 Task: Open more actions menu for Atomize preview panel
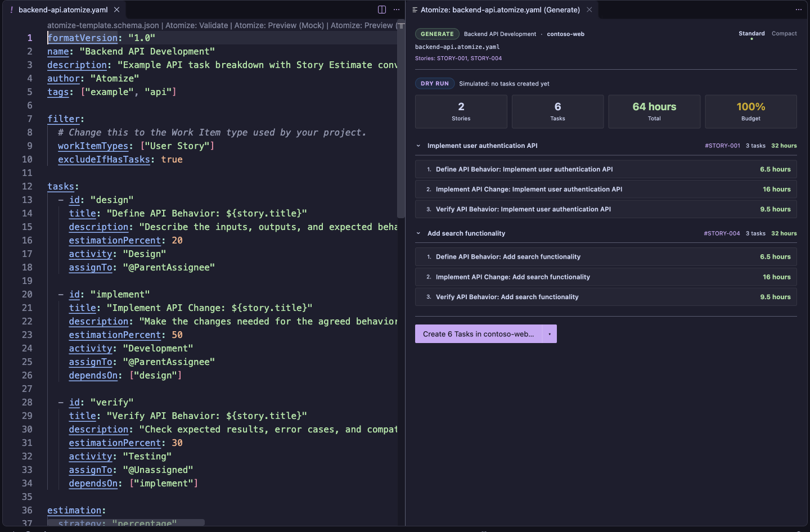click(x=799, y=10)
